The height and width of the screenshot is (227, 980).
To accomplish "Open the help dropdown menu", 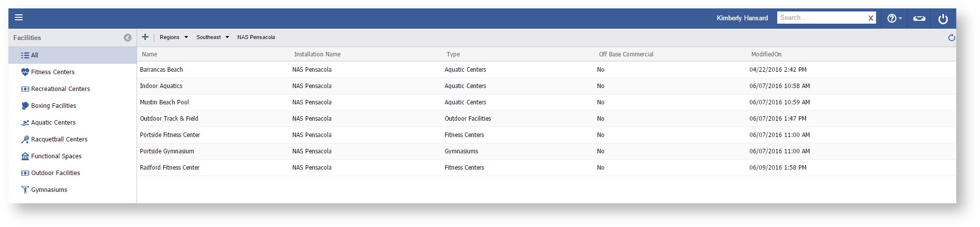I will point(894,18).
